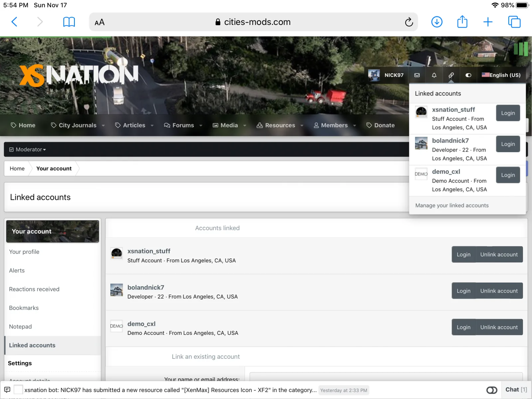
Task: Click in Your name or email field
Action: [x=386, y=377]
